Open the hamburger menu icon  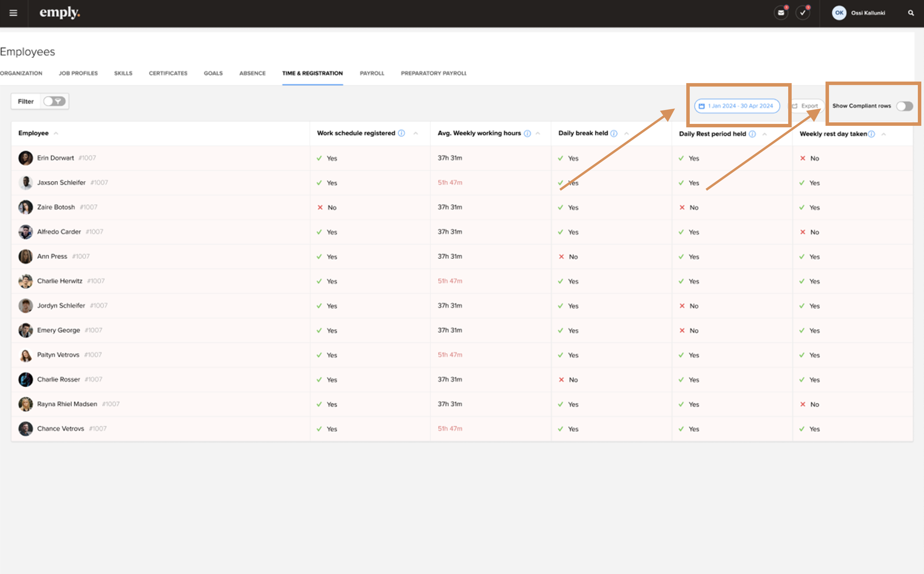[x=13, y=13]
